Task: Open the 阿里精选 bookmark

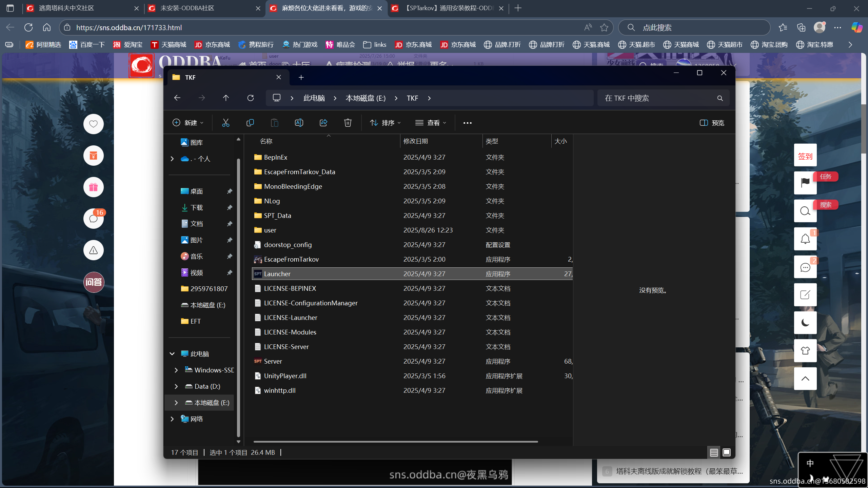Action: (x=43, y=44)
